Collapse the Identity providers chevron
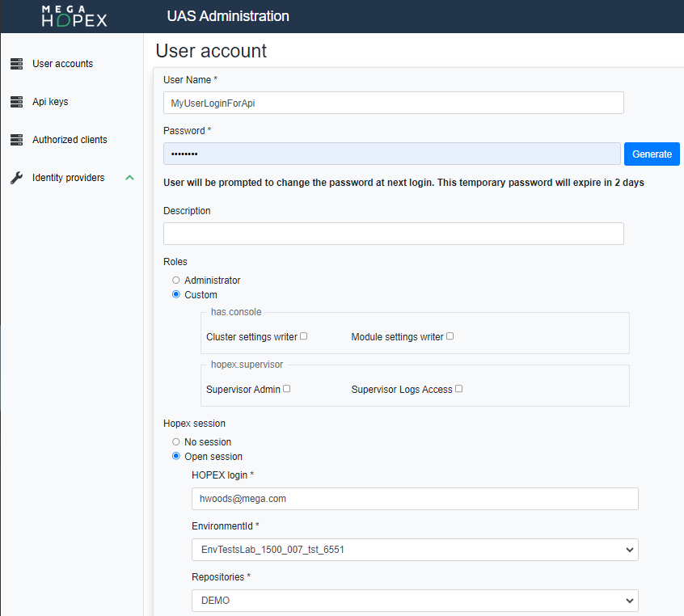684x616 pixels. point(129,178)
